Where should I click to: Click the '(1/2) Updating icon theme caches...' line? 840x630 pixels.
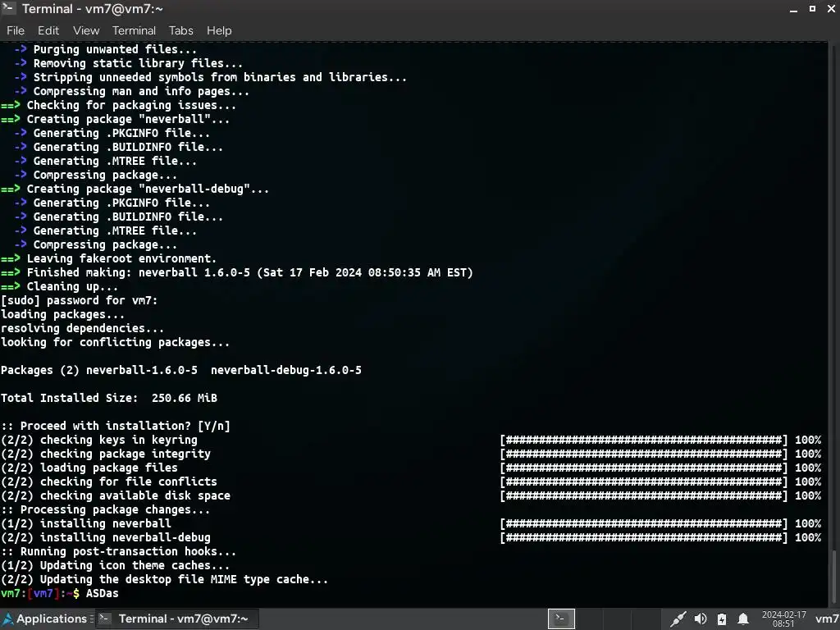tap(115, 565)
